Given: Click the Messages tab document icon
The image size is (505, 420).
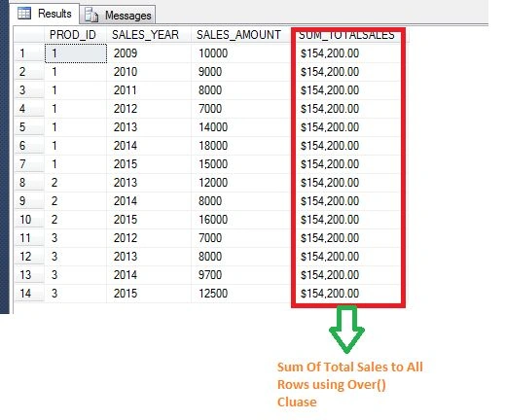Looking at the screenshot, I should pyautogui.click(x=91, y=16).
